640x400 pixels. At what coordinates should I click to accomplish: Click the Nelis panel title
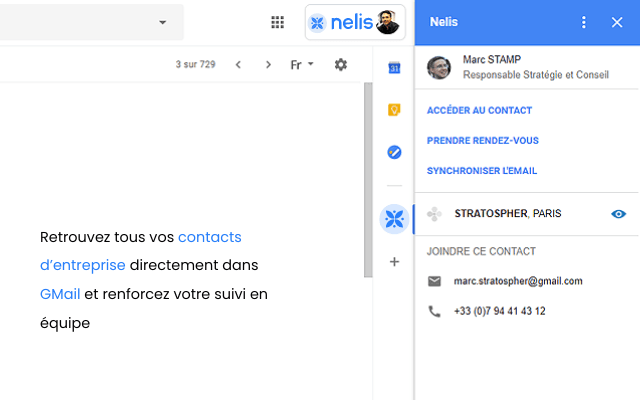[444, 22]
